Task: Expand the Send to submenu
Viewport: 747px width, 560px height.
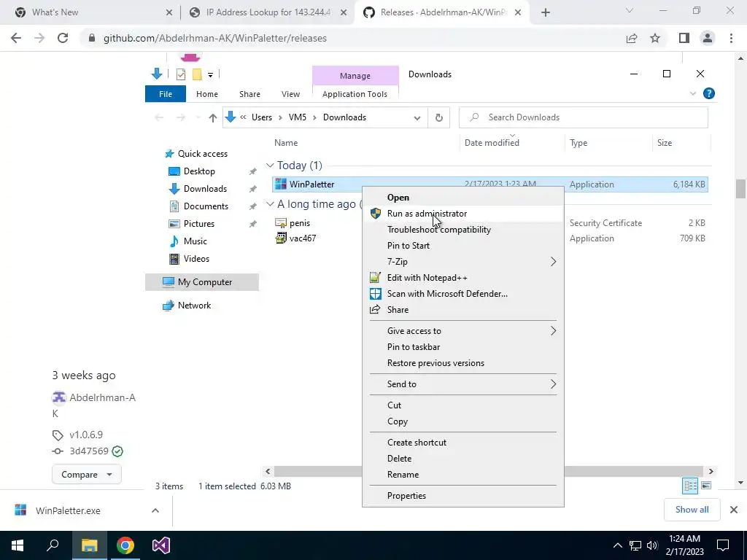Action: point(463,384)
